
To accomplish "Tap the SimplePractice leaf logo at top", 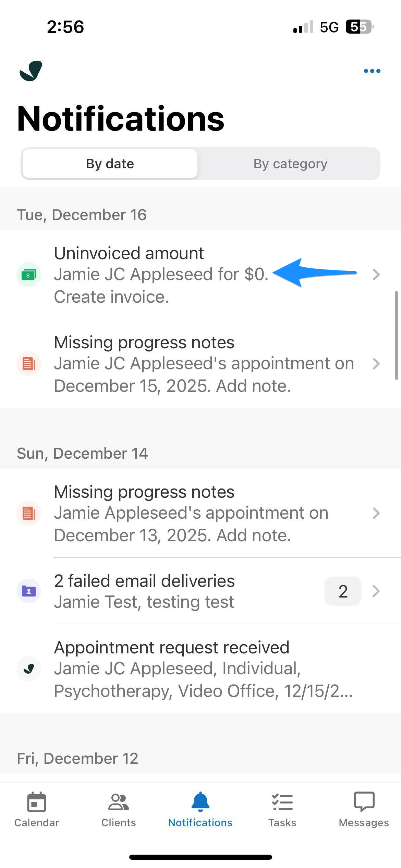I will pyautogui.click(x=31, y=71).
